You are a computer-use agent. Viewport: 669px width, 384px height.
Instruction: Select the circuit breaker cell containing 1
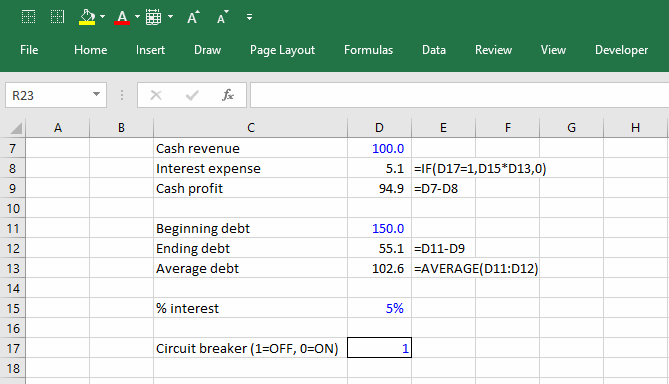379,348
